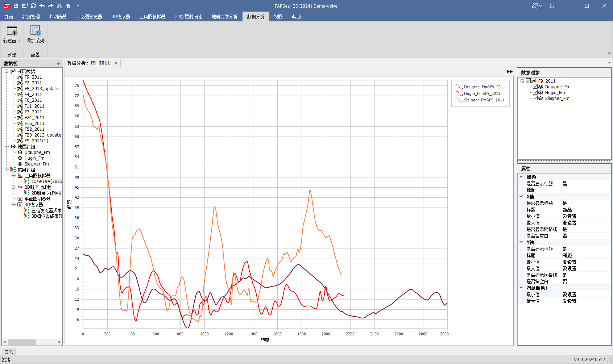Screen dimensions: 613x364
Task: Click the Y轴 标题 value 断距
Action: pos(567,255)
